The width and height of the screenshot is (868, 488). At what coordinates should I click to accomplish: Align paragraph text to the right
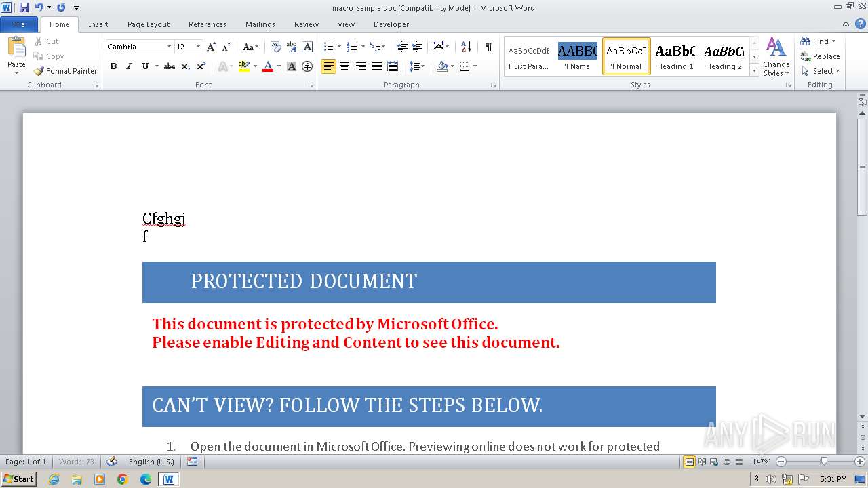pyautogui.click(x=361, y=66)
